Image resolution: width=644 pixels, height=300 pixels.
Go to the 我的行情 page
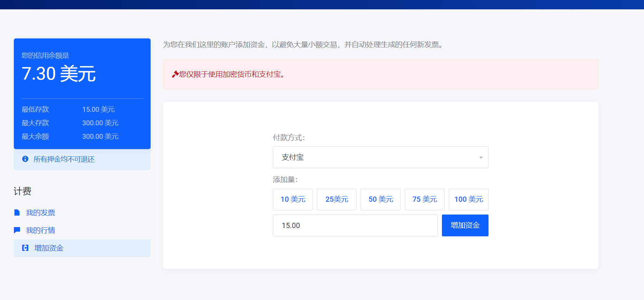[40, 230]
